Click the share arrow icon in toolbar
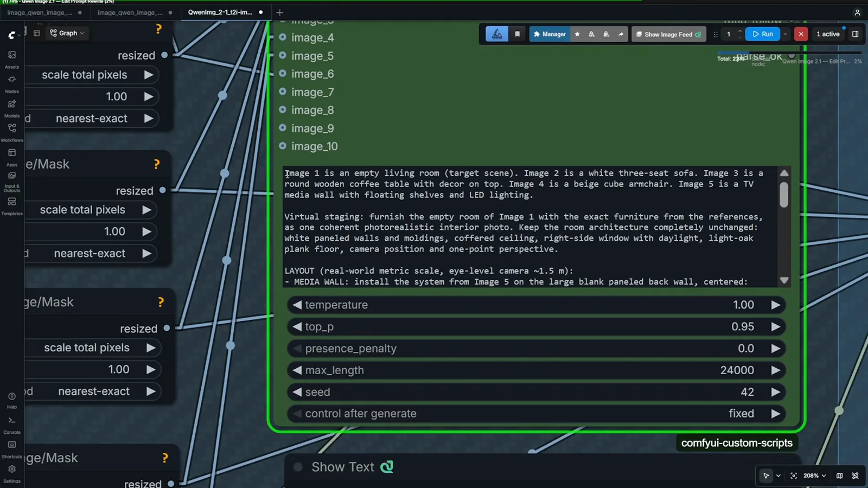 pos(621,34)
